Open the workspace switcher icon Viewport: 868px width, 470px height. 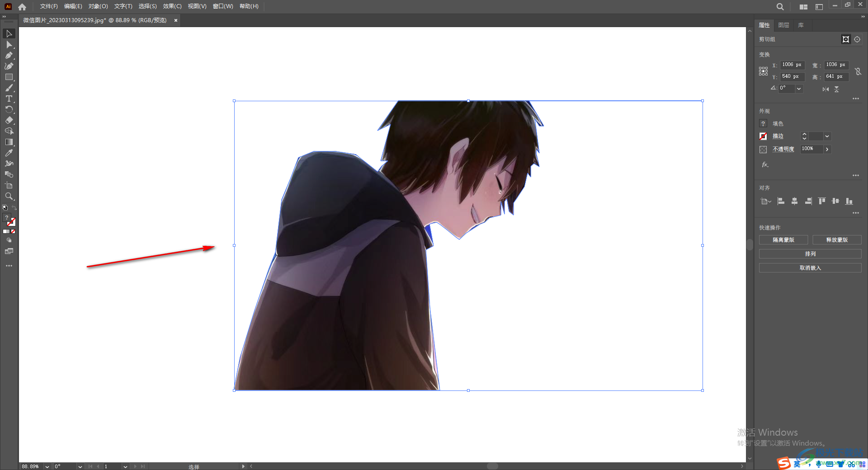(819, 7)
